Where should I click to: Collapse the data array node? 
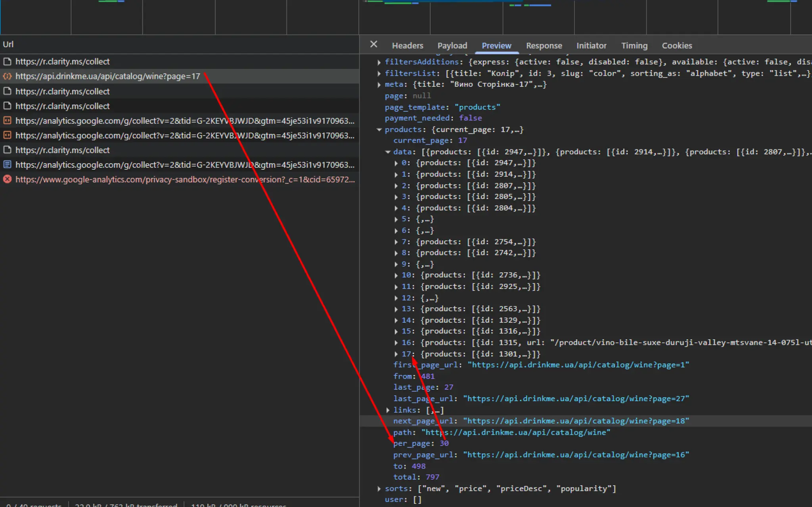(388, 152)
